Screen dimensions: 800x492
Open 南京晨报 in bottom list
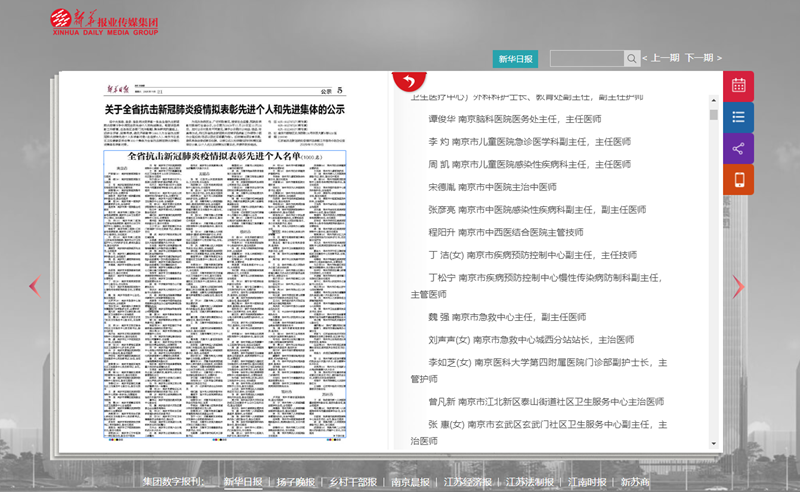click(x=411, y=482)
